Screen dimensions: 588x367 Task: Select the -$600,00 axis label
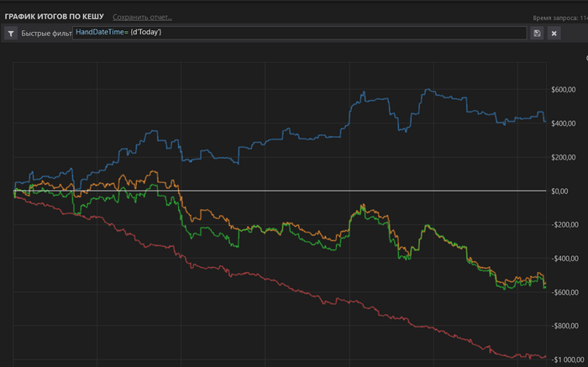click(564, 292)
